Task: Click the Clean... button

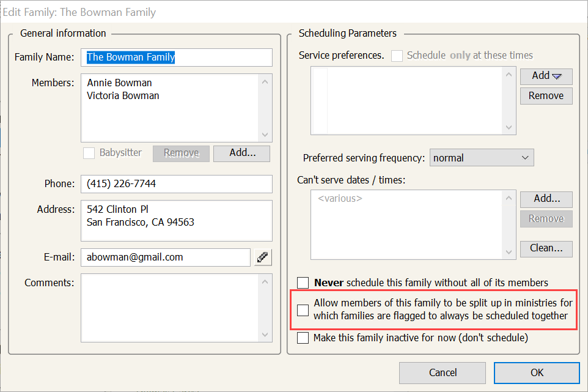Action: click(546, 248)
